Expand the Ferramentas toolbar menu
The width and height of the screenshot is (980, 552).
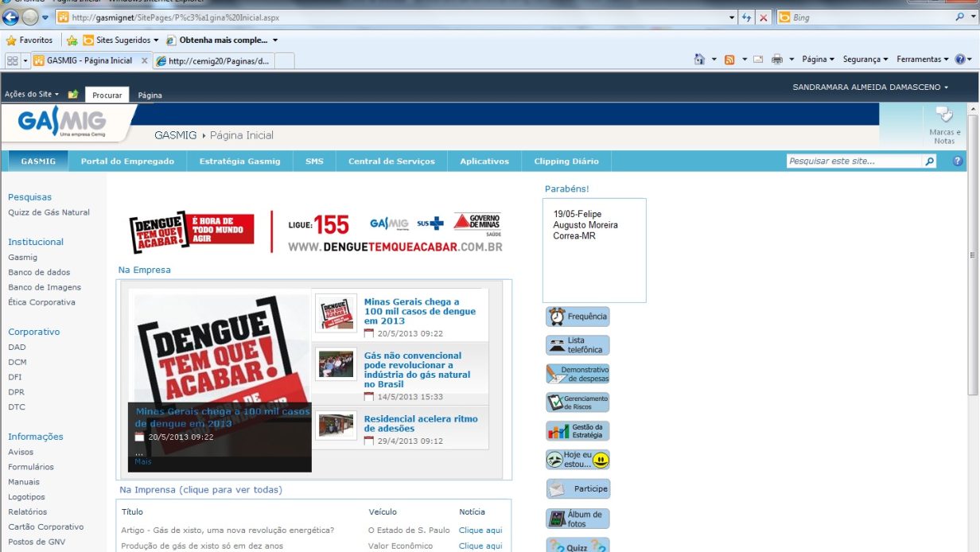[922, 60]
